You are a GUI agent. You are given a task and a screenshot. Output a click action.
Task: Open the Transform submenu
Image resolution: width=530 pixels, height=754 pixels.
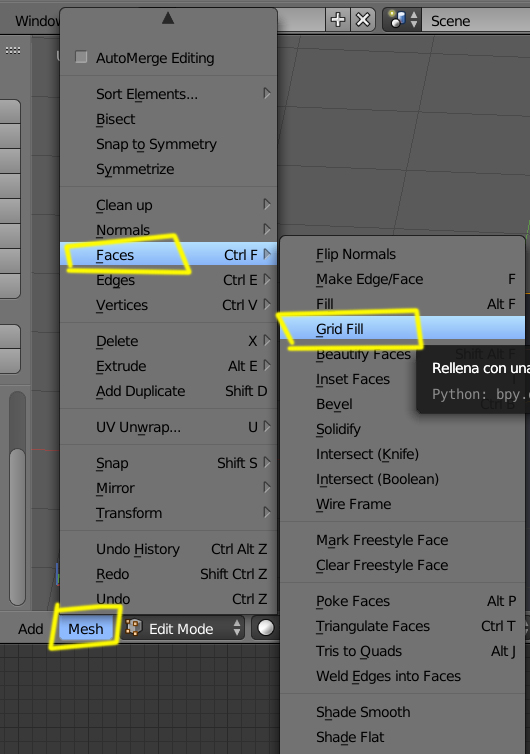point(168,513)
